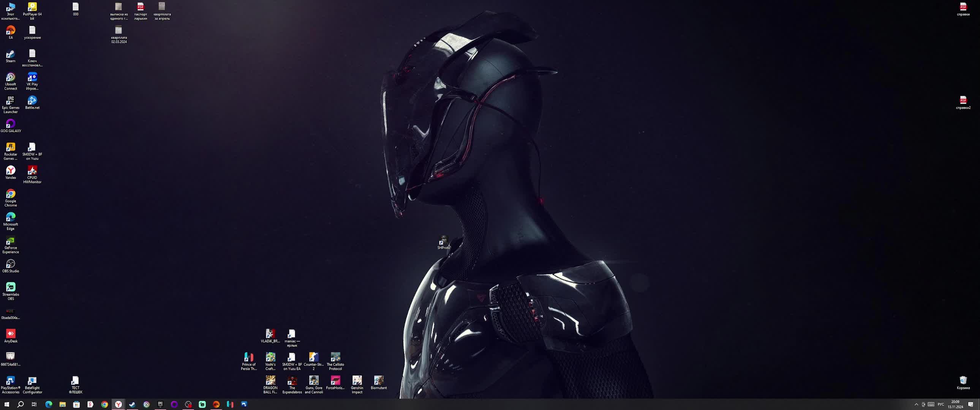980x410 pixels.
Task: Select the 666724a681 desktop file
Action: coord(11,360)
